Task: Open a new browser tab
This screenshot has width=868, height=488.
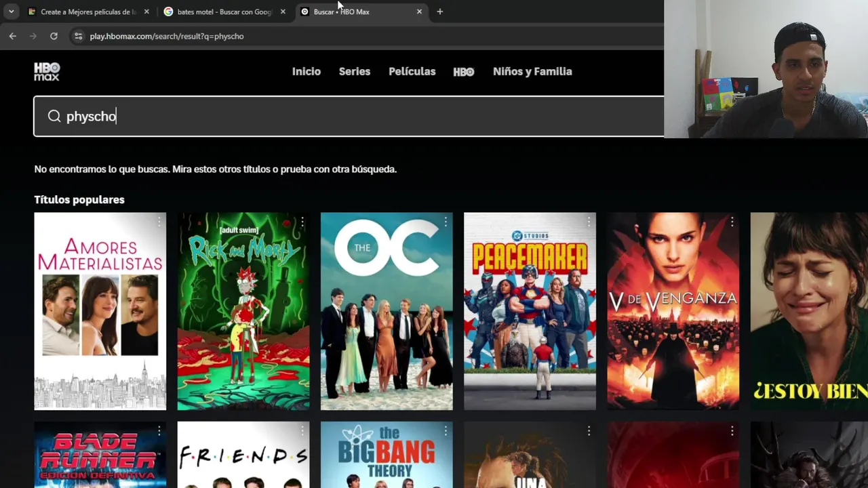Action: tap(439, 12)
